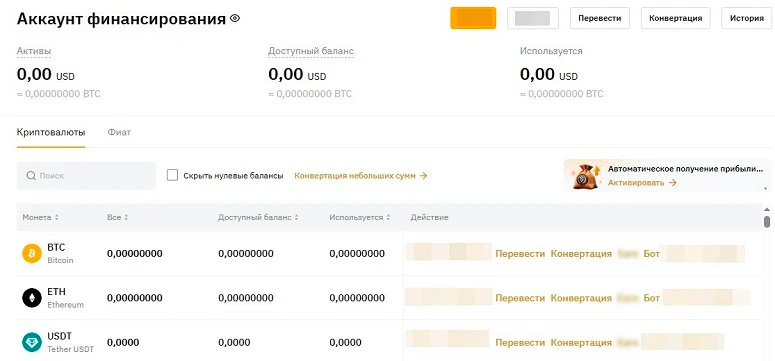Click the Tether USDT coin icon

click(32, 342)
